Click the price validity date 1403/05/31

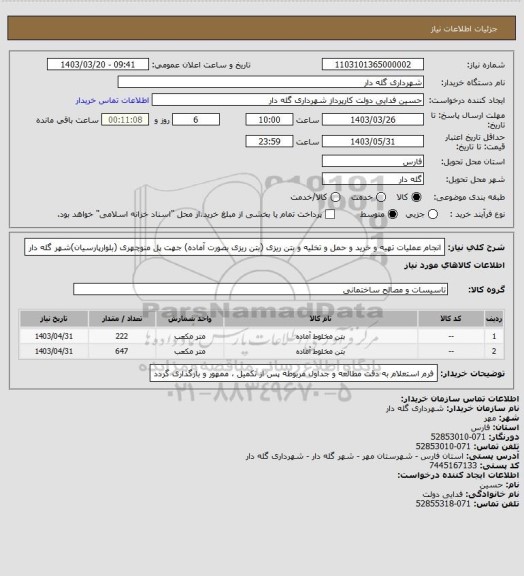(373, 141)
